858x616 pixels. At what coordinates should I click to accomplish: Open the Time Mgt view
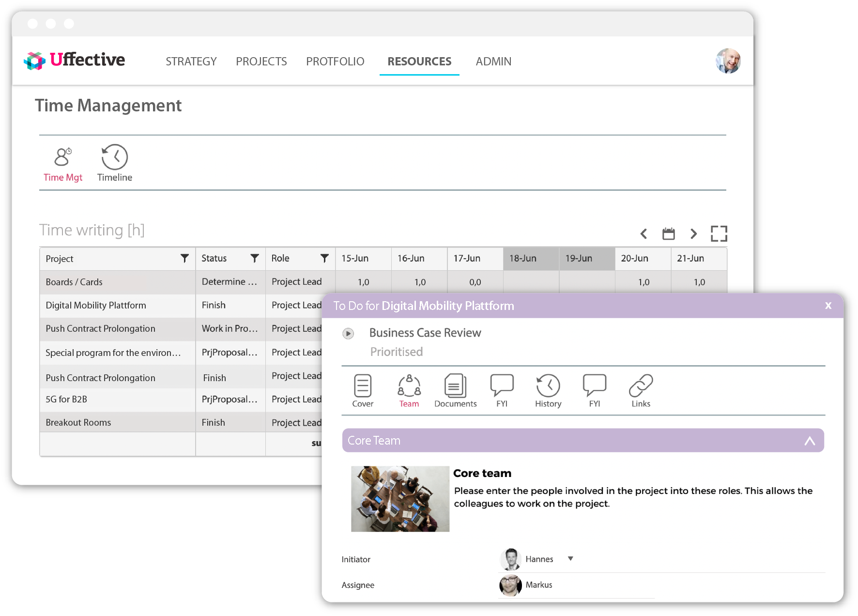63,163
